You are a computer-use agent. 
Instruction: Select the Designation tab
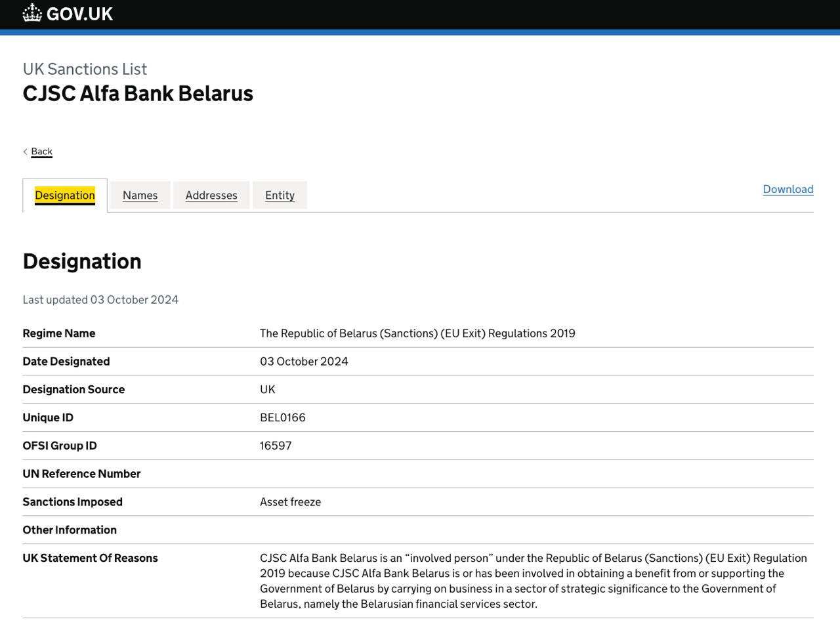point(65,195)
